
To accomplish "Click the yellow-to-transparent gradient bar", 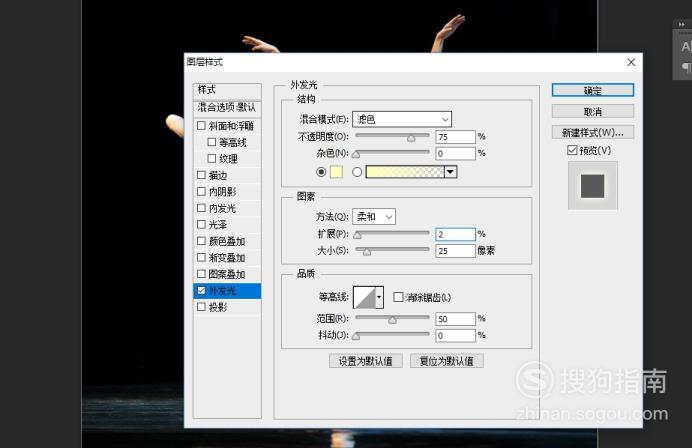I will tap(405, 172).
